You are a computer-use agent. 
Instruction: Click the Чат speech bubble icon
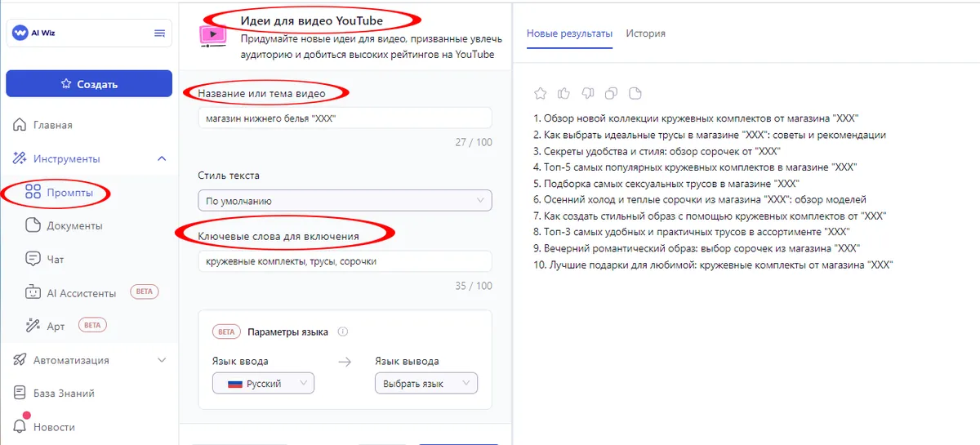33,259
